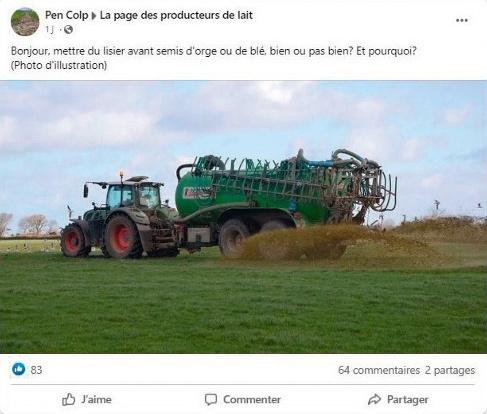487x414 pixels.
Task: Click the post text about lisier
Action: pyautogui.click(x=214, y=51)
